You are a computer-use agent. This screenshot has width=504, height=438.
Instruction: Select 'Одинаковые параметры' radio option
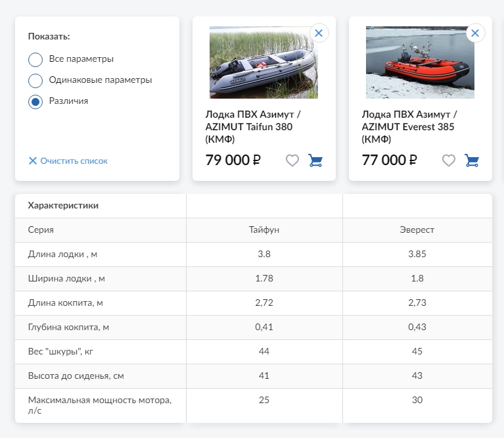point(35,81)
